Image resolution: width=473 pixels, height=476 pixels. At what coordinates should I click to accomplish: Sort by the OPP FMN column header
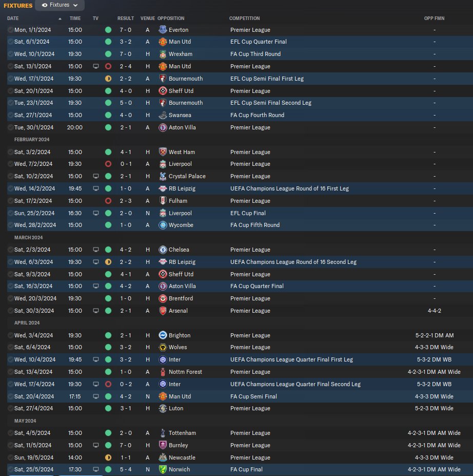point(434,18)
